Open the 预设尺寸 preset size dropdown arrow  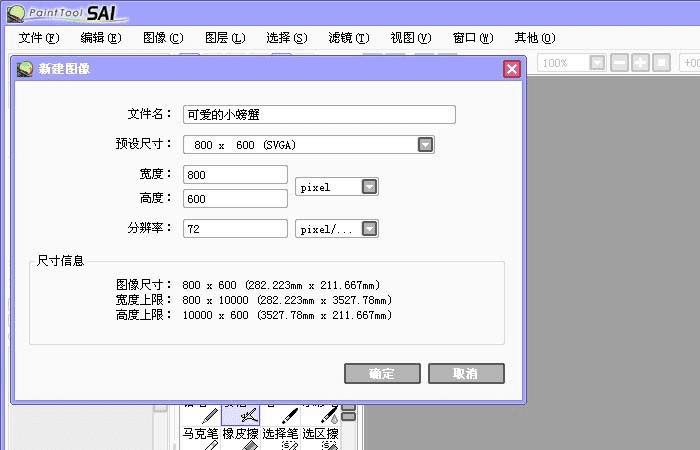(x=425, y=145)
